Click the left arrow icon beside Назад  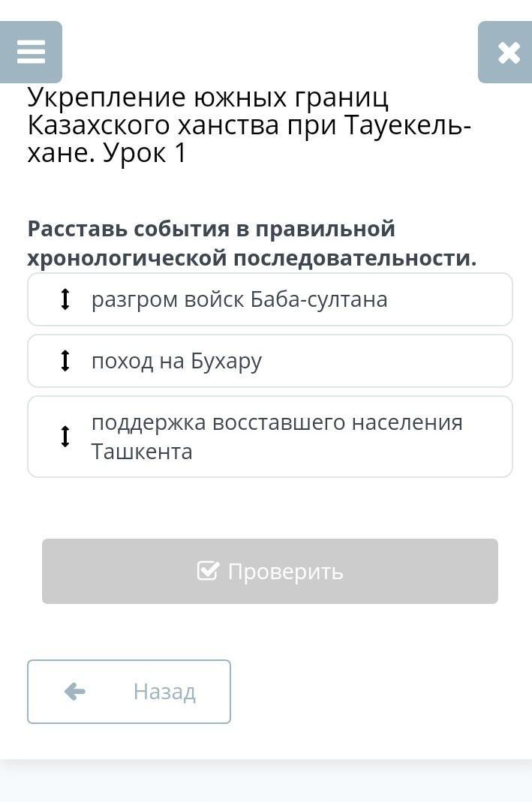(x=75, y=692)
